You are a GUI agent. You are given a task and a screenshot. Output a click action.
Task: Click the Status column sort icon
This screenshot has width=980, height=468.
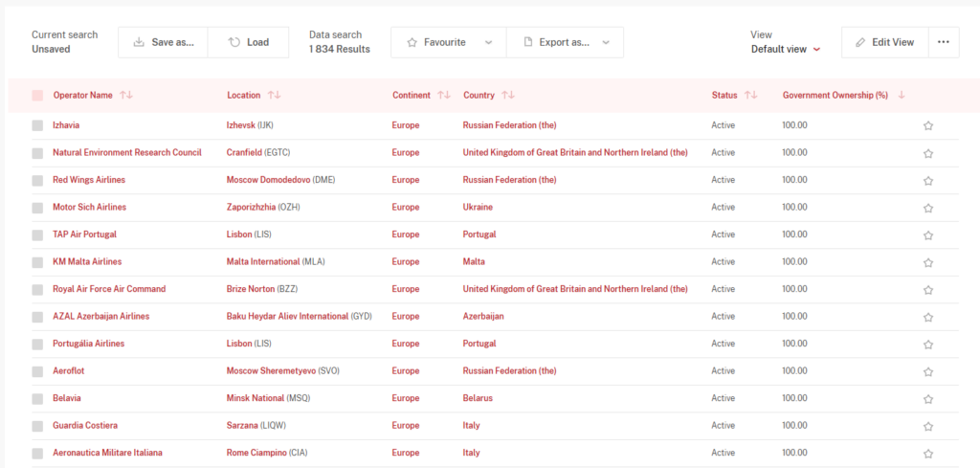[750, 96]
